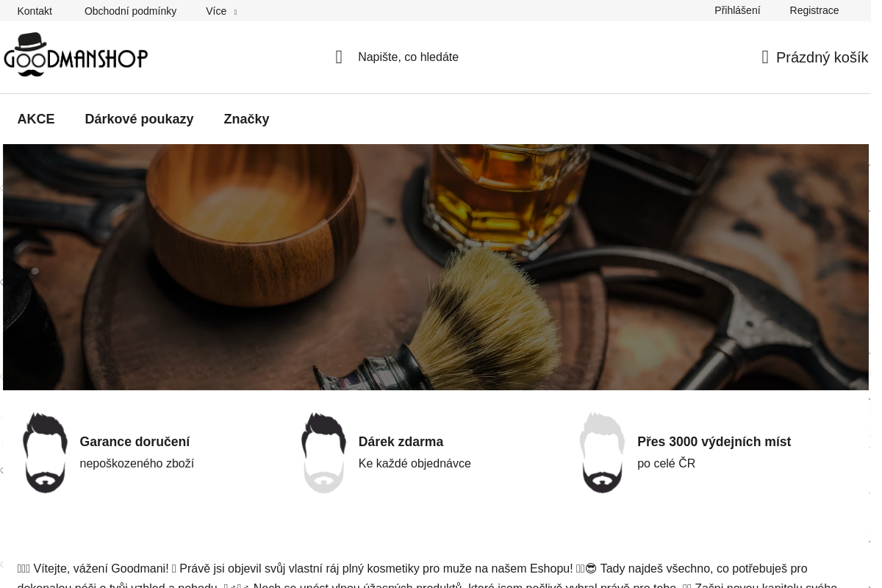The image size is (882, 588).
Task: Click the shaving brush hero banner
Action: (x=435, y=267)
